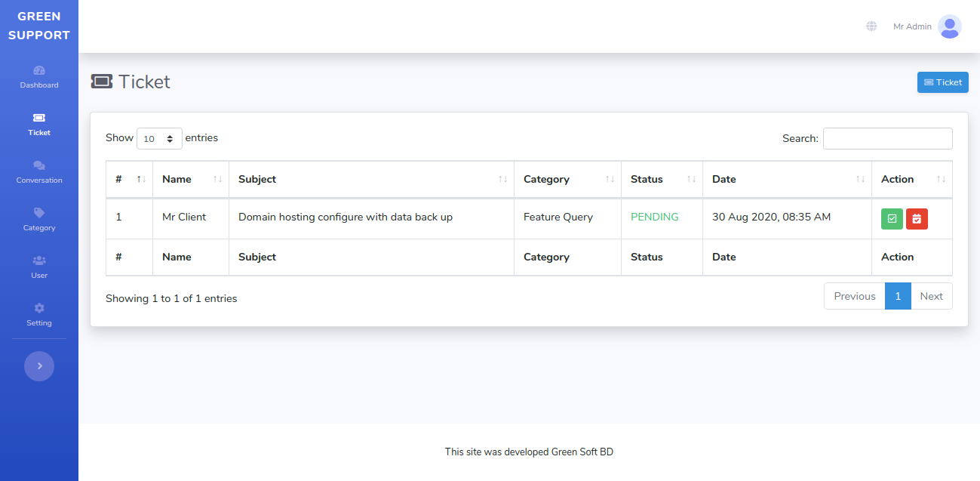Go to Ticket sidebar menu item
980x481 pixels.
pos(39,125)
